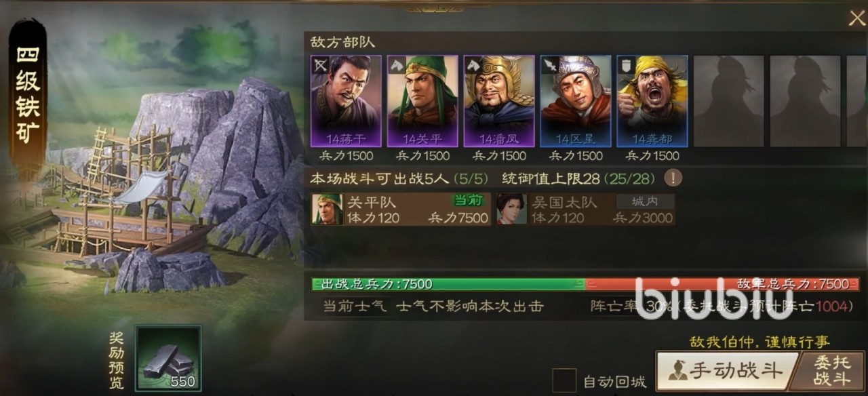
Task: Select the 关平队 team row
Action: coord(401,210)
